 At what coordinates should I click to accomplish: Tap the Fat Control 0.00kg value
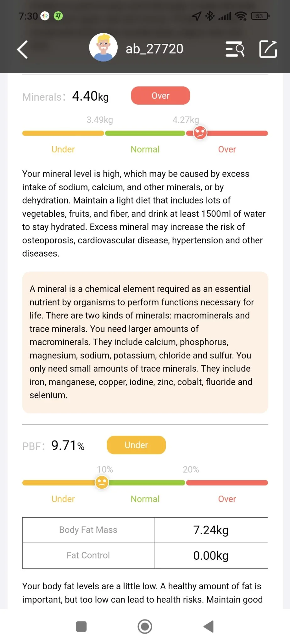[211, 556]
